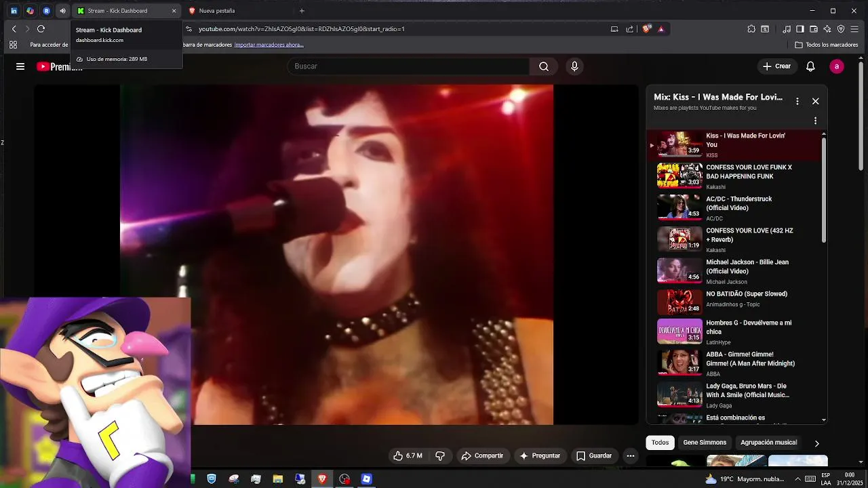This screenshot has height=488, width=868.
Task: Click the Preguntar button
Action: coord(540,456)
